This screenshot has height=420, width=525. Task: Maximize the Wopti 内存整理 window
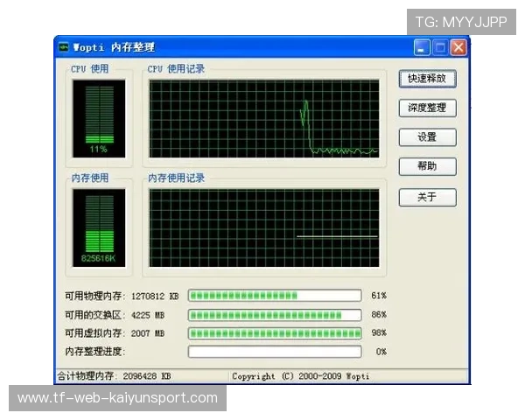coord(440,48)
